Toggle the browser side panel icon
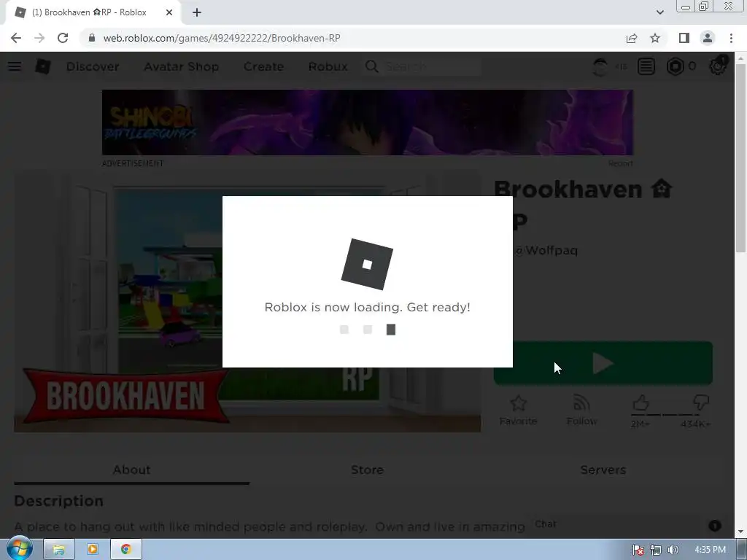 point(684,38)
